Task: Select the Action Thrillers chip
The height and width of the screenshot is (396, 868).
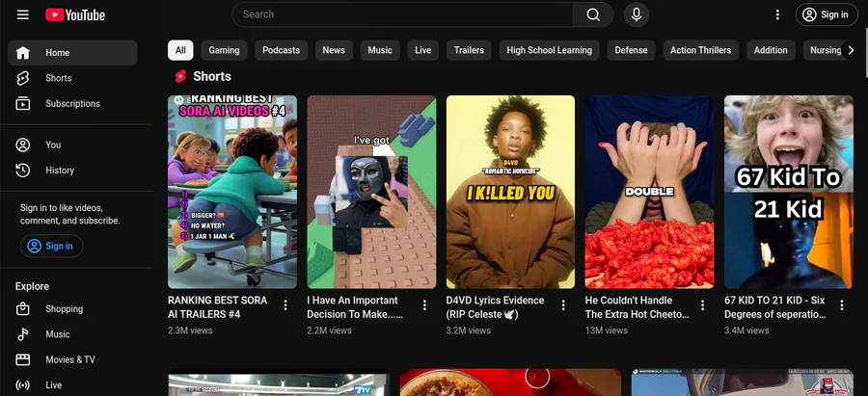Action: point(701,50)
